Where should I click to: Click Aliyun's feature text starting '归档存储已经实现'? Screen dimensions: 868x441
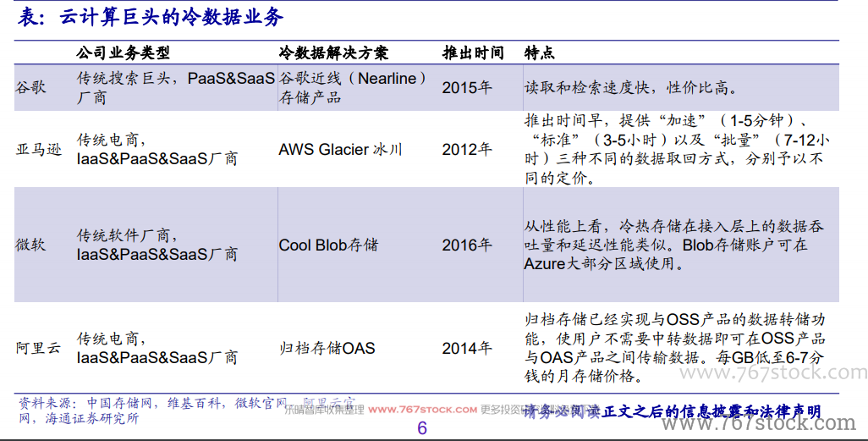(675, 348)
